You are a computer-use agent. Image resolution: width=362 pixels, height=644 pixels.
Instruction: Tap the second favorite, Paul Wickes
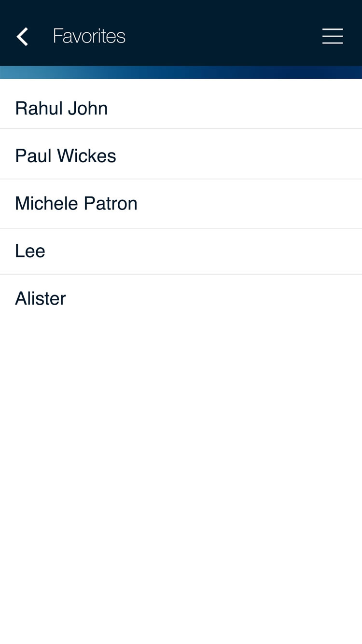66,155
